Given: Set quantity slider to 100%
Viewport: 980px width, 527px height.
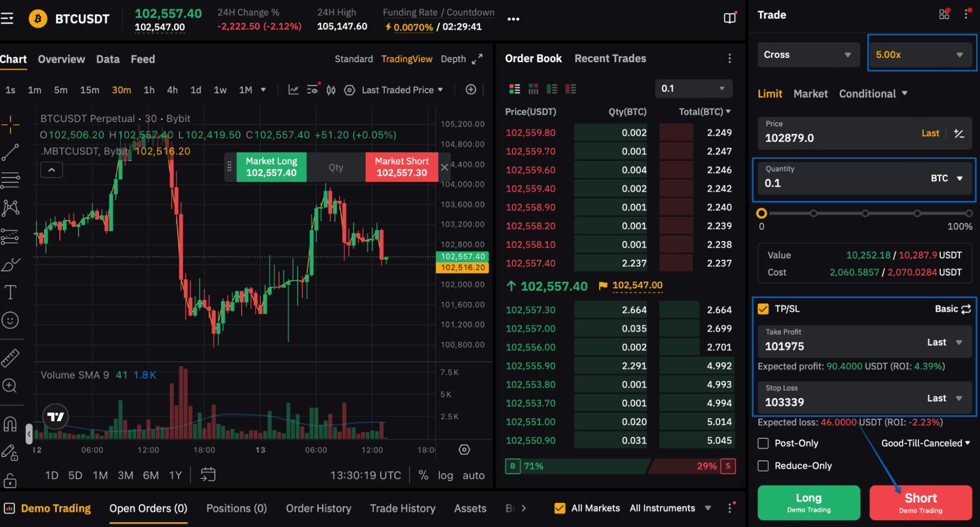Looking at the screenshot, I should tap(969, 213).
